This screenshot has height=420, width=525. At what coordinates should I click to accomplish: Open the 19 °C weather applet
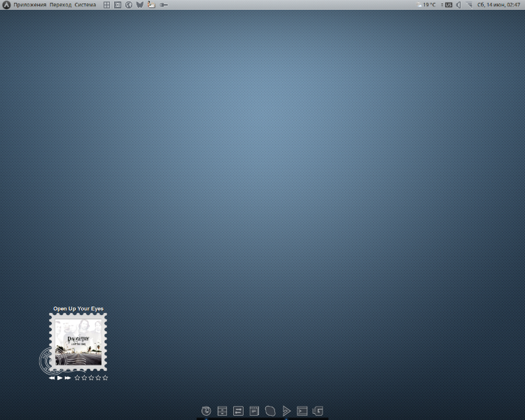(x=426, y=5)
